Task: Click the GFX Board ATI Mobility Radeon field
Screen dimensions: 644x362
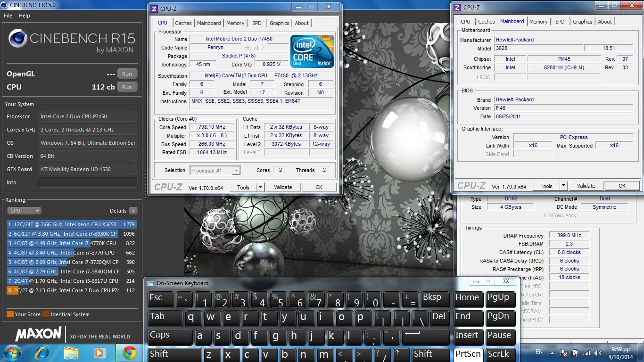Action: coord(88,169)
